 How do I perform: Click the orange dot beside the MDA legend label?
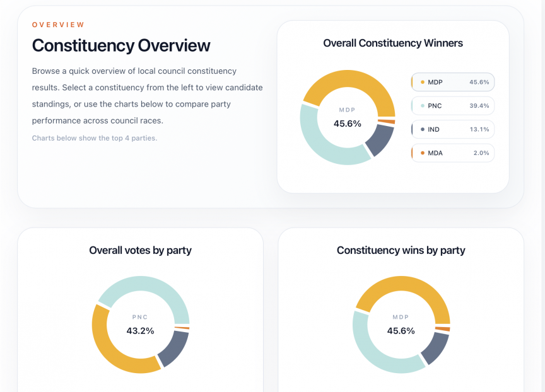click(x=421, y=153)
